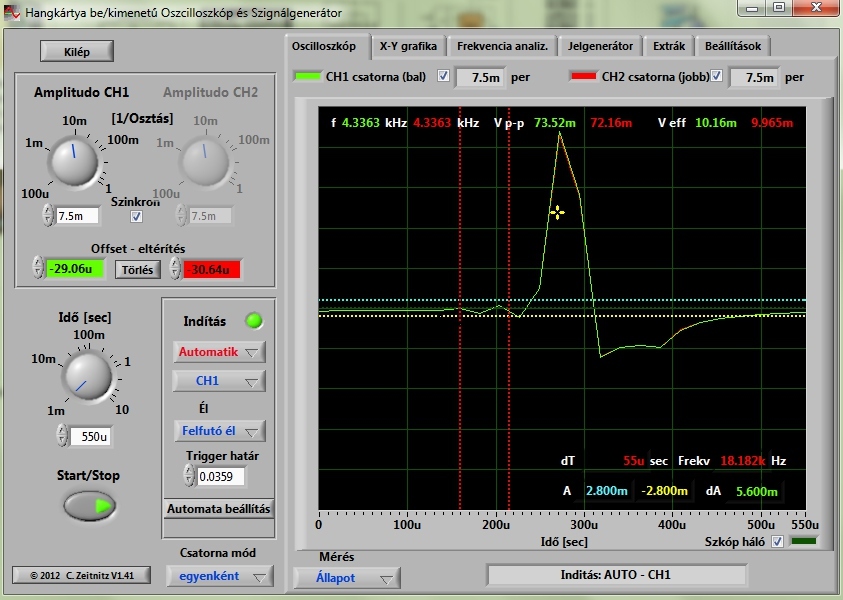Click the dA 5.600m value
Screen dimensions: 843x600
[x=756, y=491]
